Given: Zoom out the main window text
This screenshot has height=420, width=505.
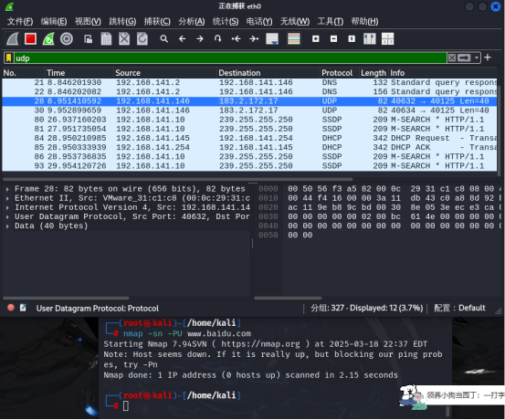Looking at the screenshot, I should click(333, 39).
